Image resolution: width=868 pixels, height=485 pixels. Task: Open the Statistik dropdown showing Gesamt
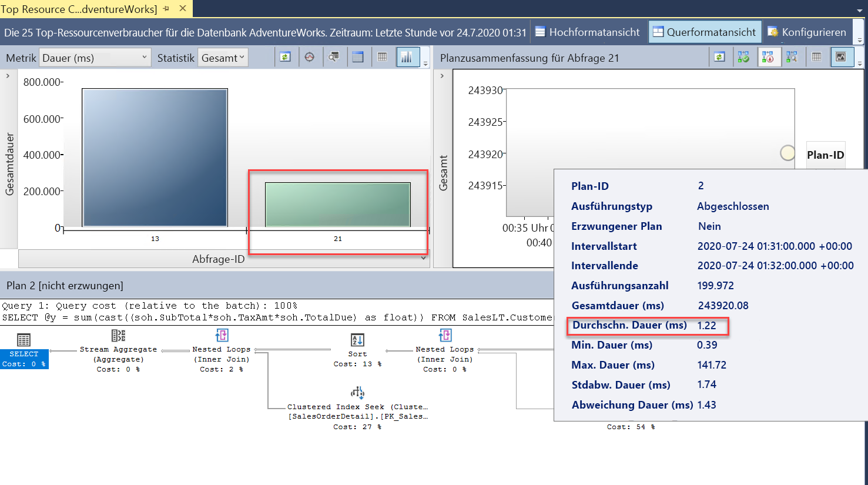223,58
